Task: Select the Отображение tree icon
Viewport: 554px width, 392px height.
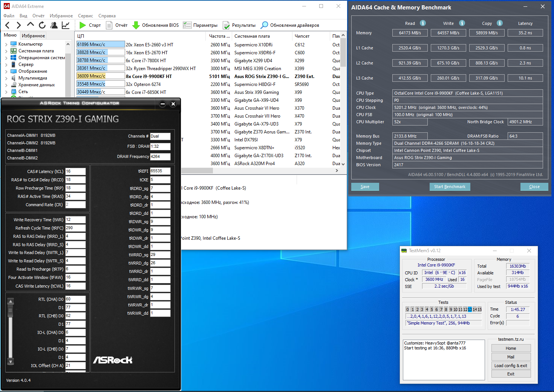Action: [14, 71]
